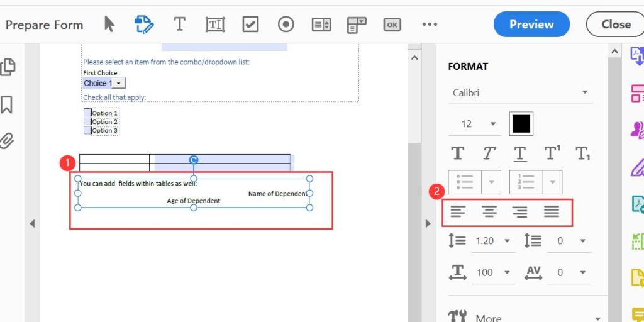Open the paragraph spacing dropdown

pyautogui.click(x=569, y=241)
